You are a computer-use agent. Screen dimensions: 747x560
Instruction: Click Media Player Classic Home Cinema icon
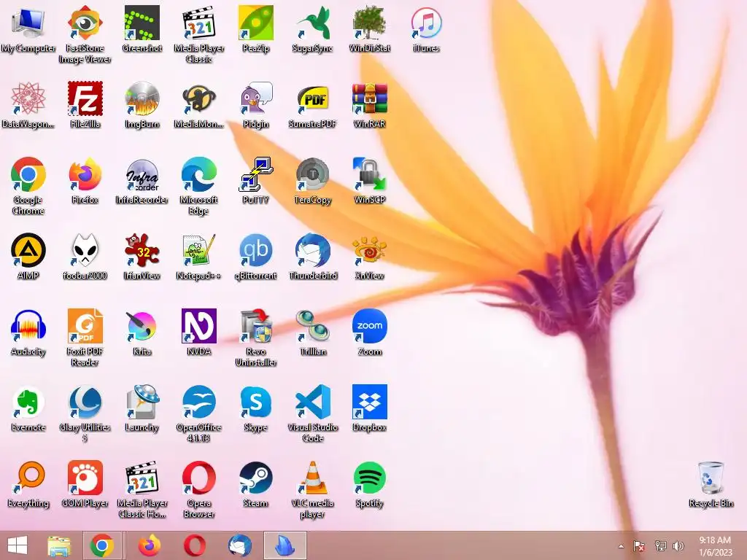click(142, 477)
